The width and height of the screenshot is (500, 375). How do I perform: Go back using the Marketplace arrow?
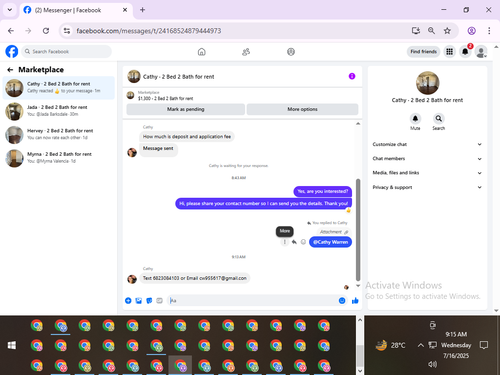[10, 70]
